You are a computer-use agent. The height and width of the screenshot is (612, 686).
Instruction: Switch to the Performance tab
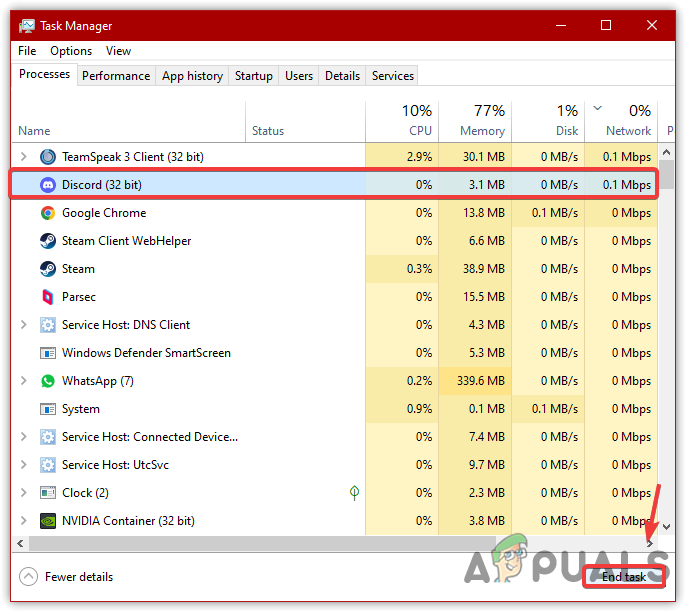(x=116, y=76)
